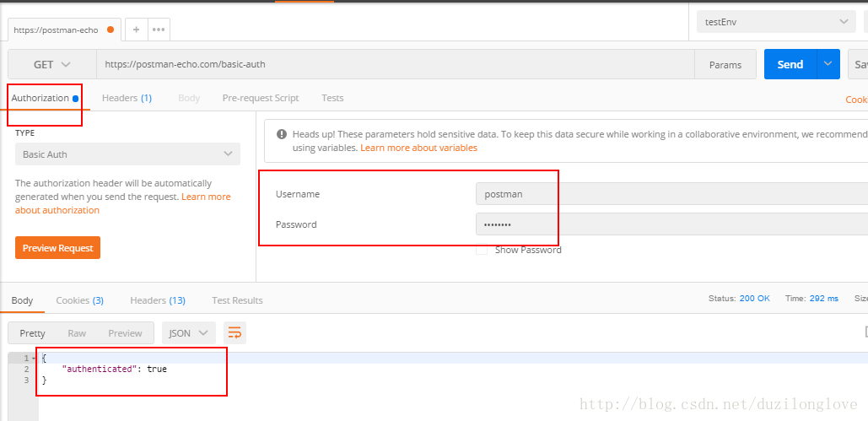Image resolution: width=868 pixels, height=421 pixels.
Task: Open the GET method dropdown
Action: tap(52, 64)
